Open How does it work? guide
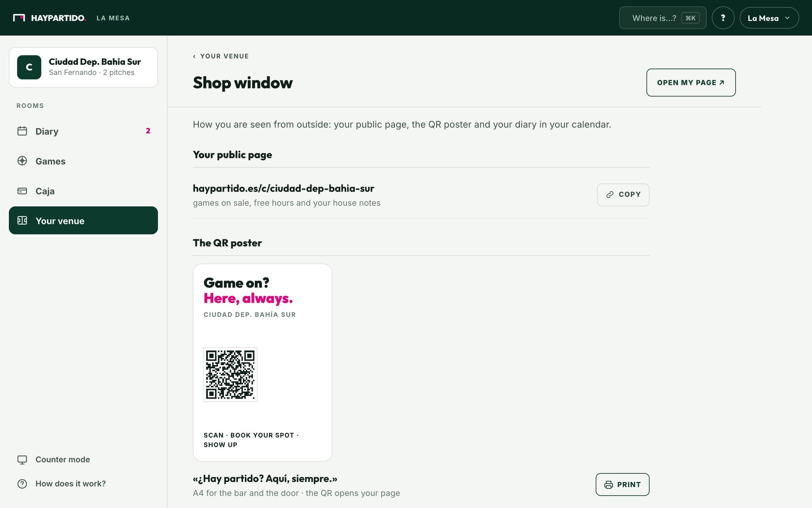 (83, 484)
